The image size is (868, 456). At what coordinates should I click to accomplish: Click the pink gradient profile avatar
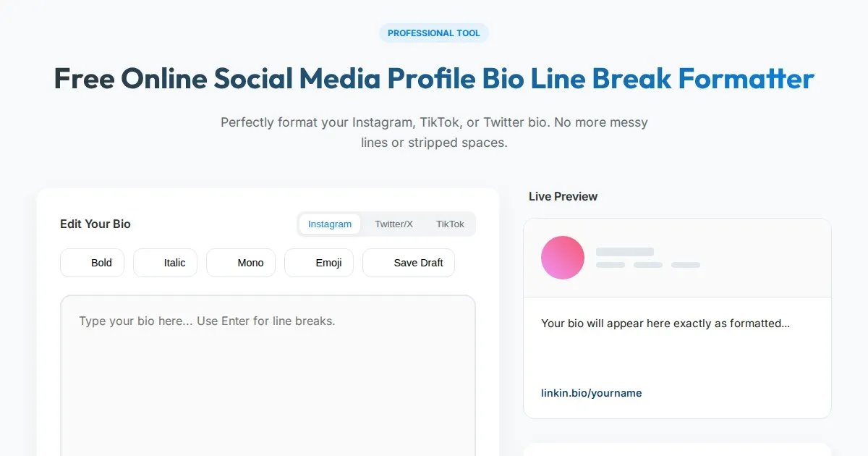[x=563, y=258]
